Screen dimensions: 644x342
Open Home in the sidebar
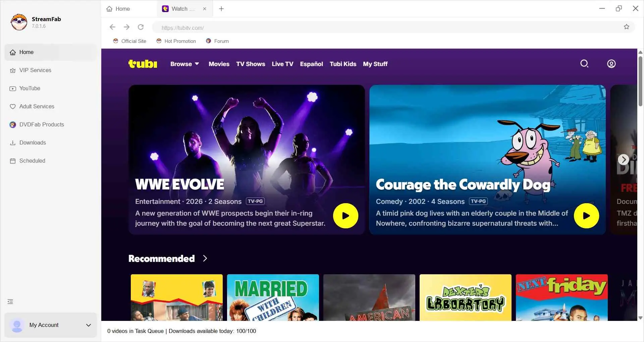(51, 52)
